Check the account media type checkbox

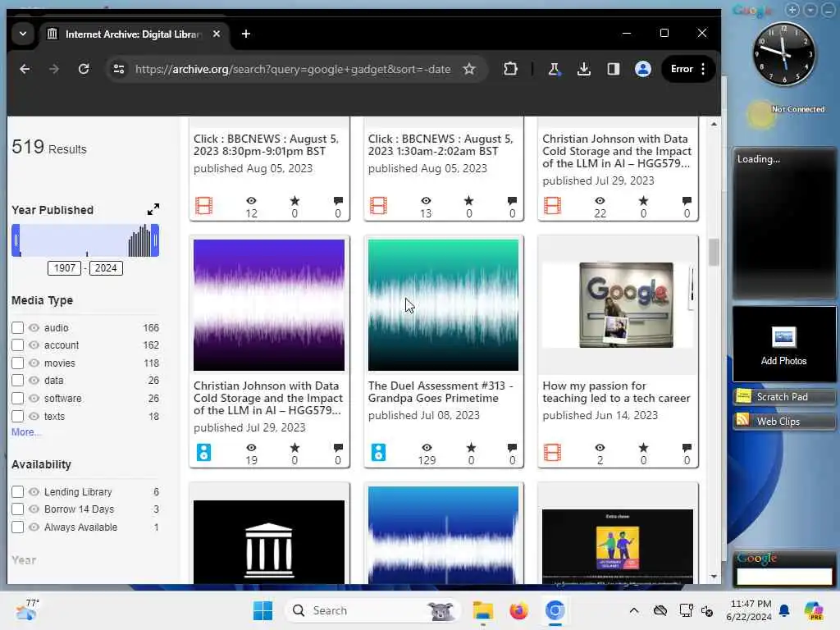tap(18, 345)
